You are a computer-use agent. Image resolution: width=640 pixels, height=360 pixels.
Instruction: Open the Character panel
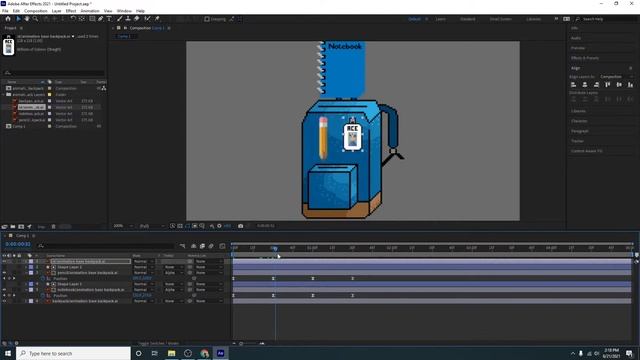point(579,121)
